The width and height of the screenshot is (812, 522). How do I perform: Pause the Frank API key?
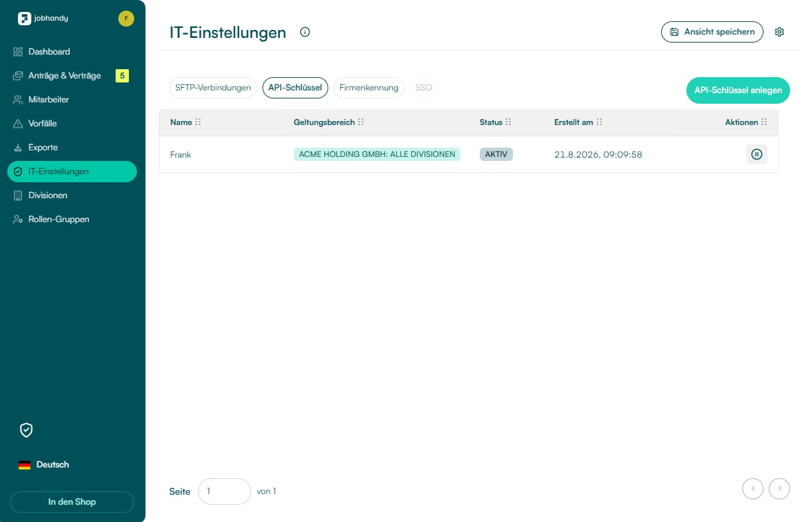[x=756, y=154]
